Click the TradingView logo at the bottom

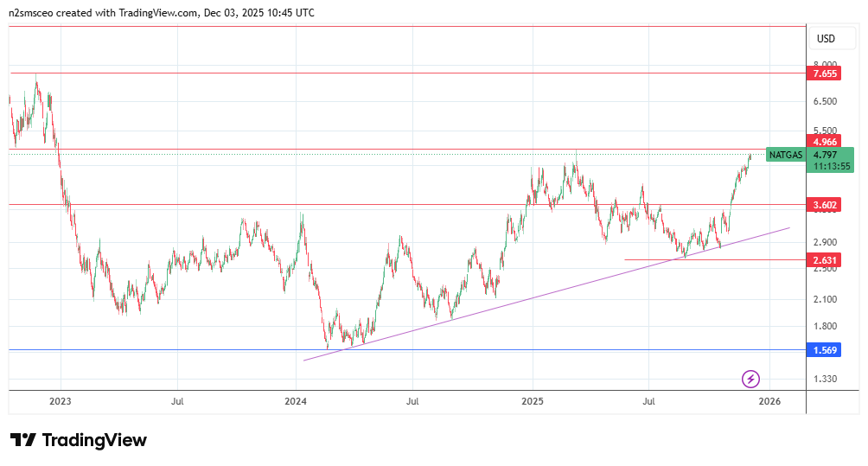click(79, 440)
